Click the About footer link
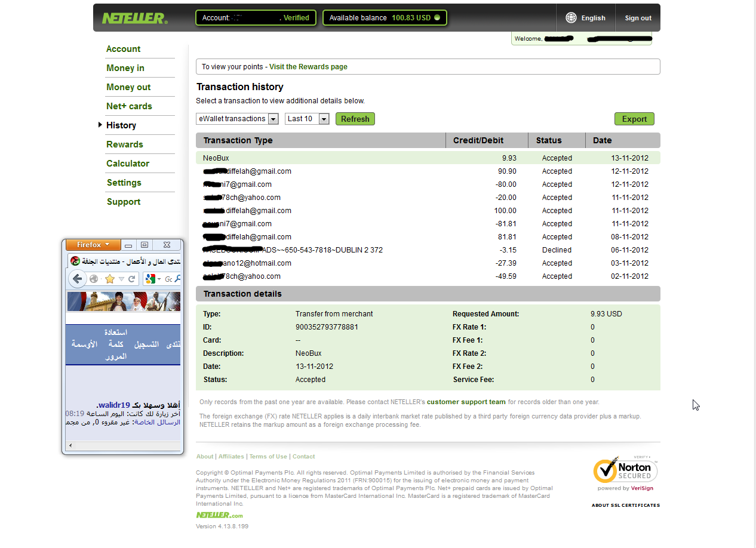The width and height of the screenshot is (756, 548). 205,456
